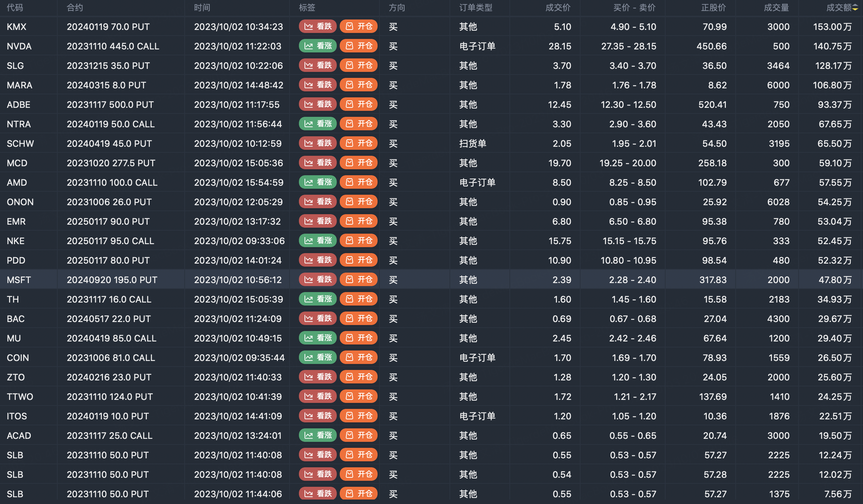Click the 订单类型 column header
863x504 pixels.
(x=476, y=7)
